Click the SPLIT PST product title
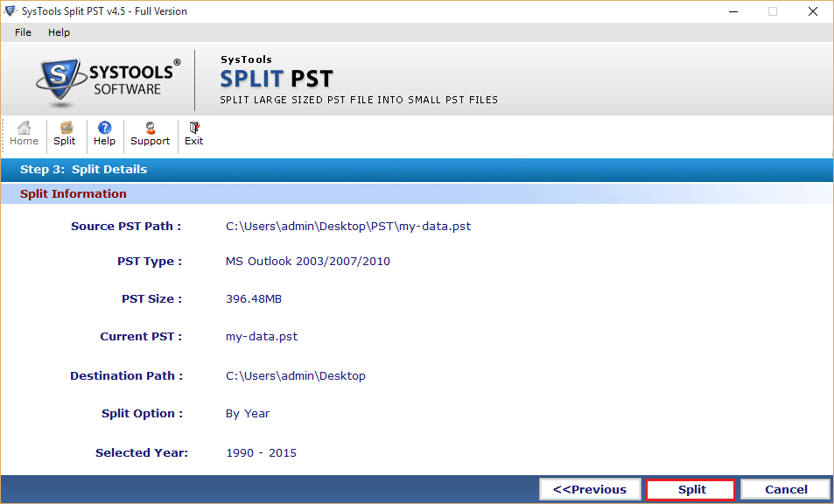Viewport: 834px width, 504px height. click(x=277, y=80)
